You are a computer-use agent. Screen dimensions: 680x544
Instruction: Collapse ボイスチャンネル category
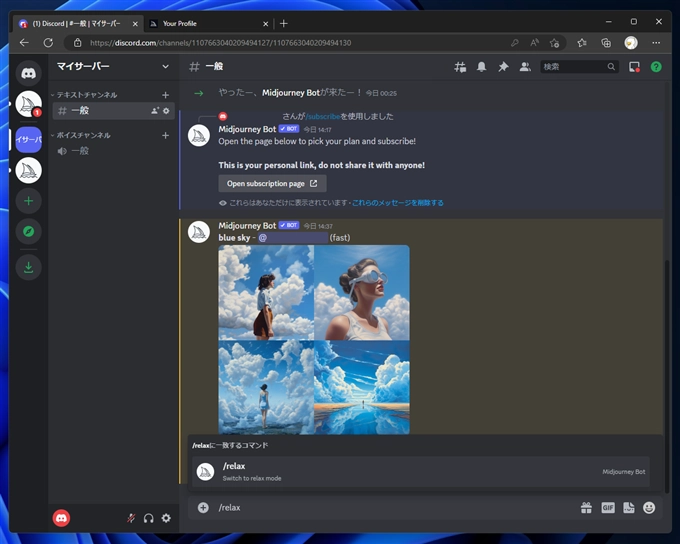click(81, 135)
